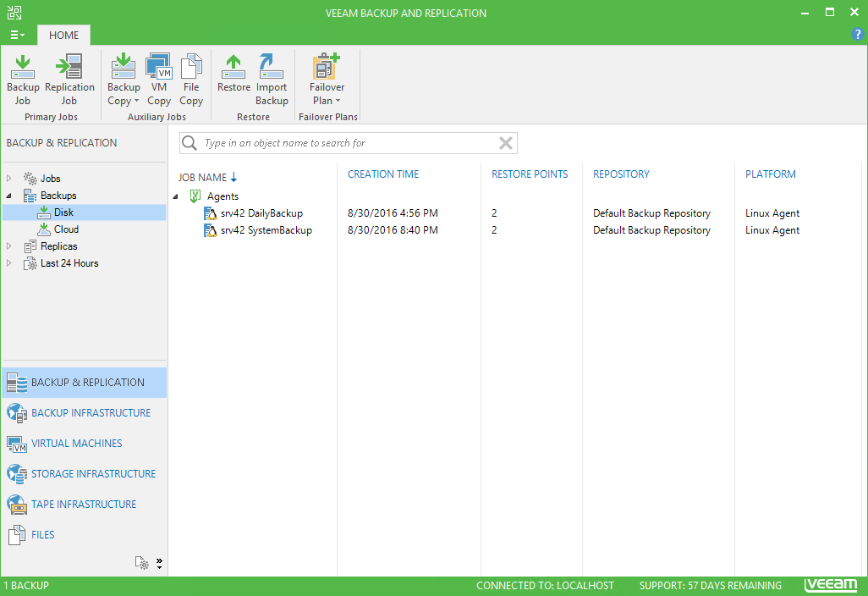Open the Failover Plan button
This screenshot has width=868, height=596.
click(x=327, y=80)
